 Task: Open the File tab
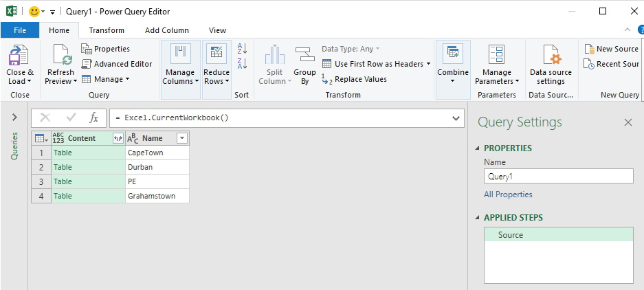(x=20, y=30)
